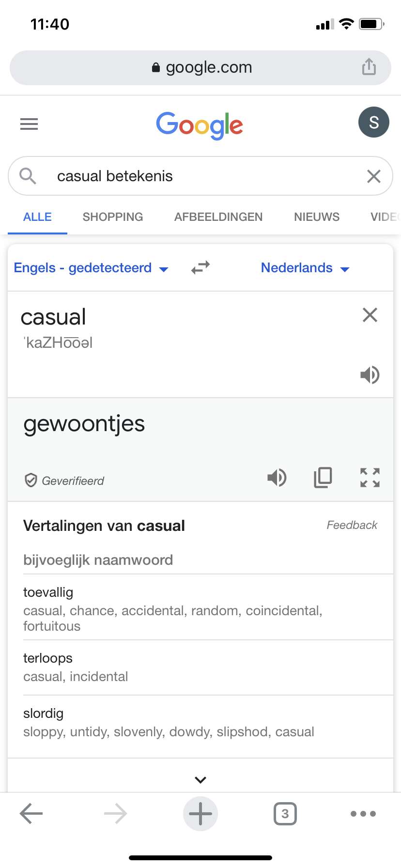Open the browser tabs switcher
This screenshot has height=868, width=401.
[x=285, y=814]
